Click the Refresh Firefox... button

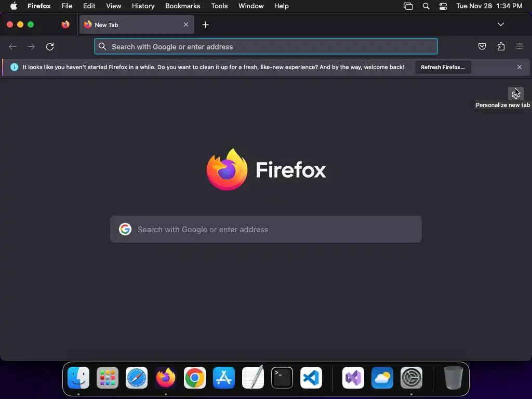pyautogui.click(x=443, y=67)
